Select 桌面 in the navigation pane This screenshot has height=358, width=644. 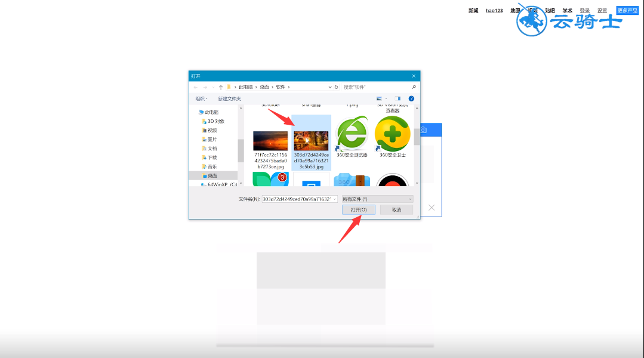point(209,175)
